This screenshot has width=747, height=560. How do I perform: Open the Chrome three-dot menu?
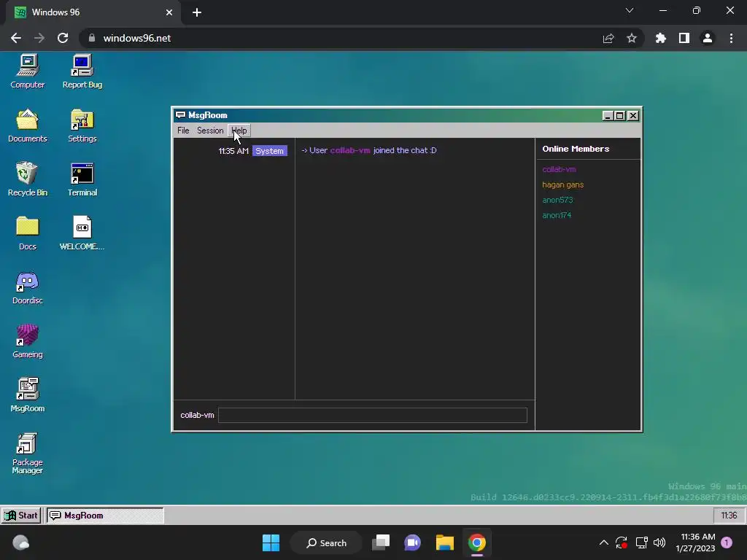[x=731, y=38]
